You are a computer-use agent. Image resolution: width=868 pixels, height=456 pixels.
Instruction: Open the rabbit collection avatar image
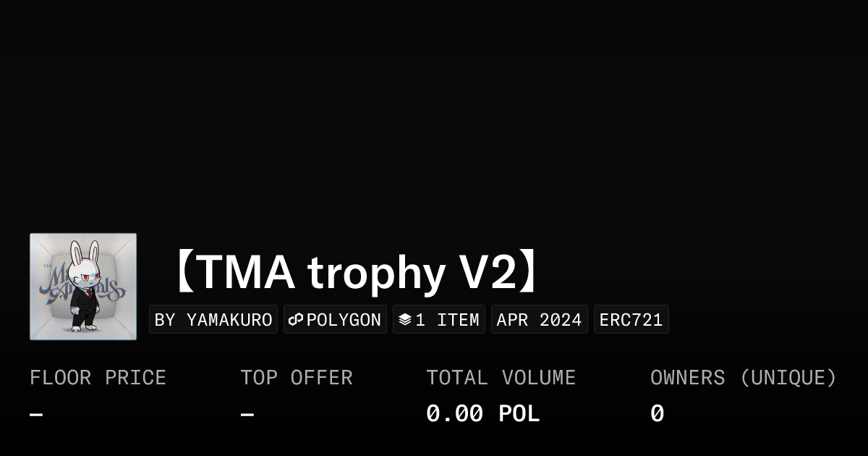83,287
